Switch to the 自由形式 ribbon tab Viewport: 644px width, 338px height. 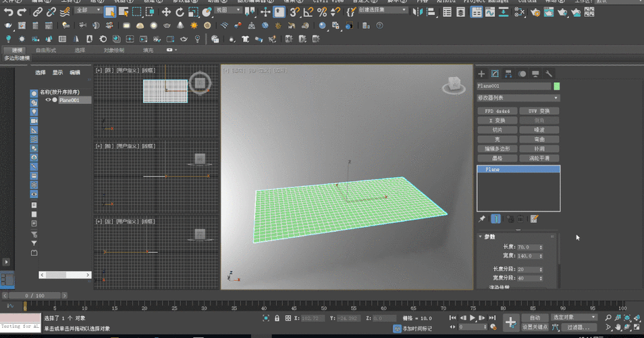pos(46,50)
